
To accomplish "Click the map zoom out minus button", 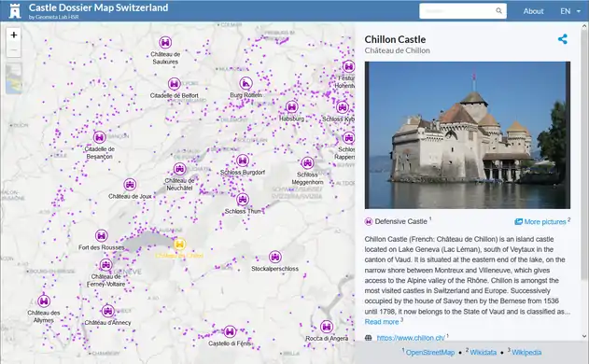I will [14, 50].
